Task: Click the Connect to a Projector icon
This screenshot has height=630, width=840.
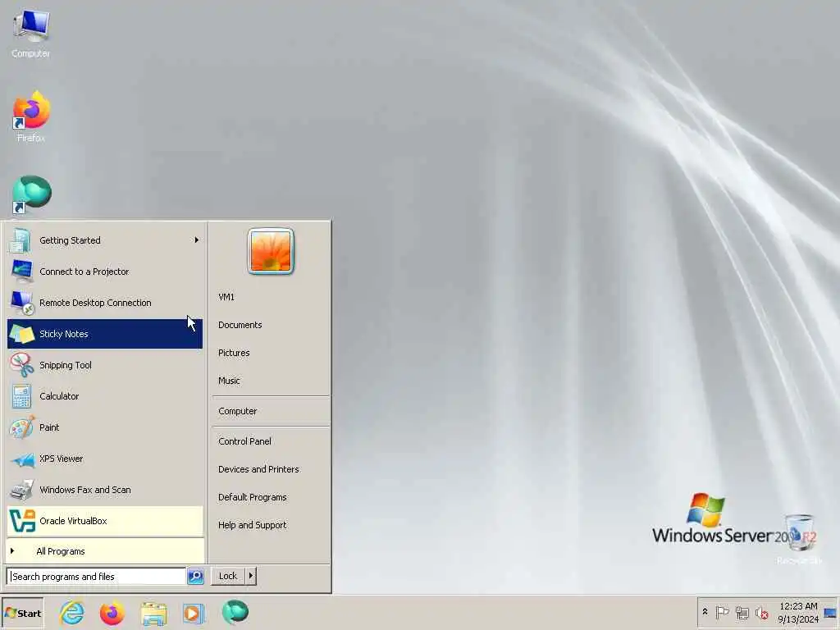Action: 22,272
